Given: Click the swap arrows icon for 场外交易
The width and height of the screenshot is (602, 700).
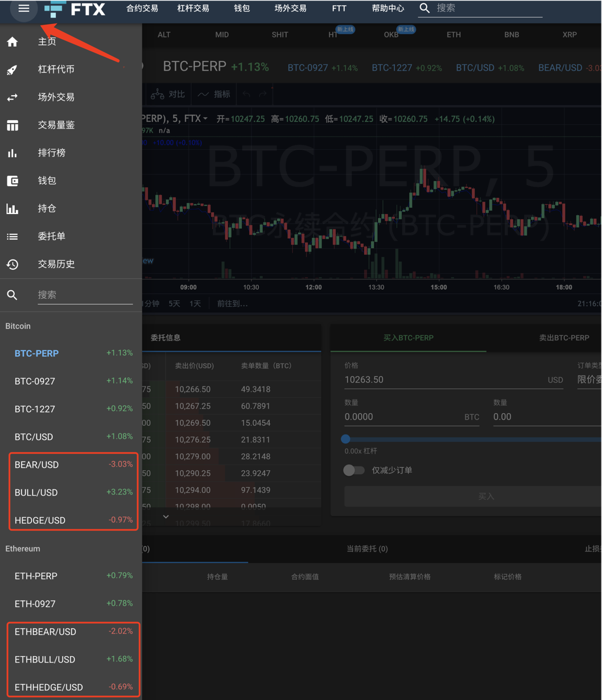Looking at the screenshot, I should click(13, 97).
